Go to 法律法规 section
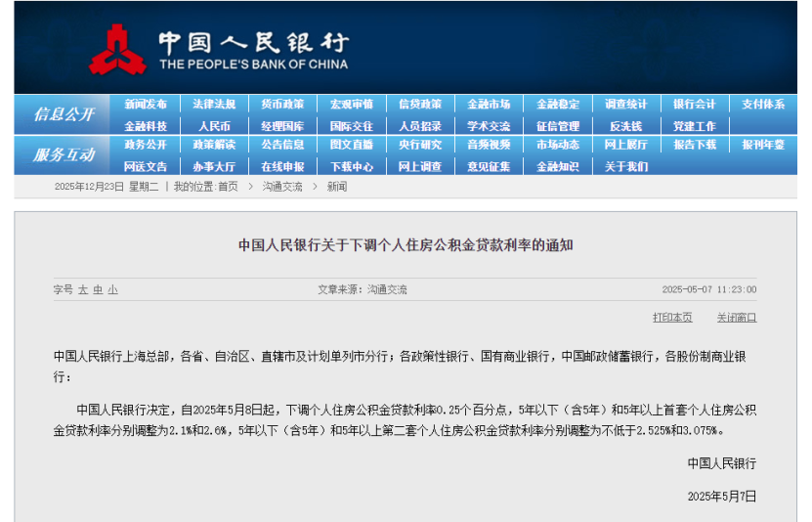This screenshot has width=812, height=522. pyautogui.click(x=214, y=105)
